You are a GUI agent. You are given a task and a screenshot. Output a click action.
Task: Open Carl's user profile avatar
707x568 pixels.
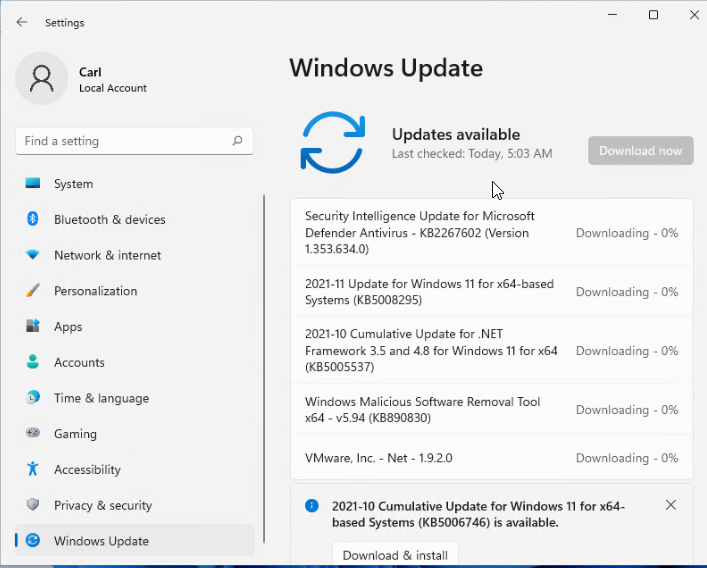click(41, 78)
